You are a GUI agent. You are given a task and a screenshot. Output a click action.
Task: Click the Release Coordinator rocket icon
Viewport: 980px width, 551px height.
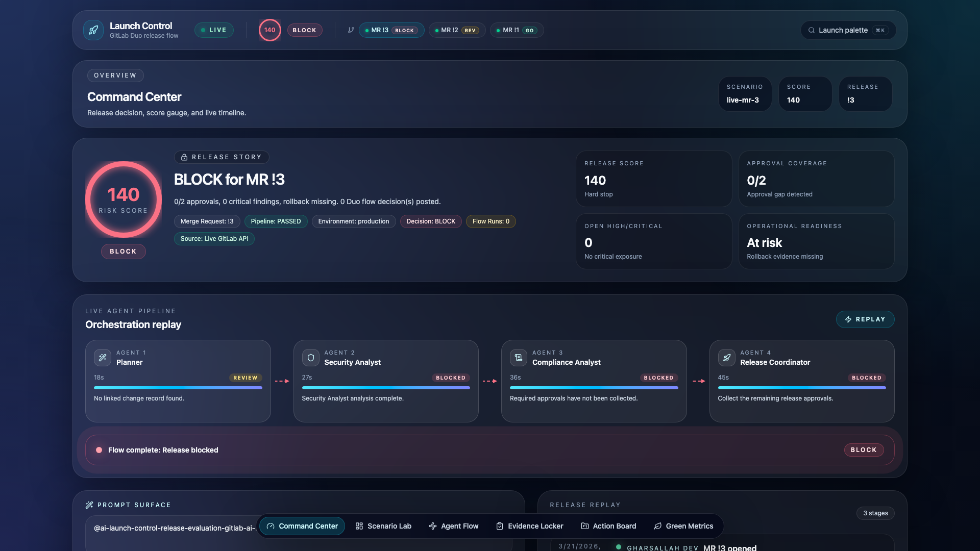click(726, 358)
